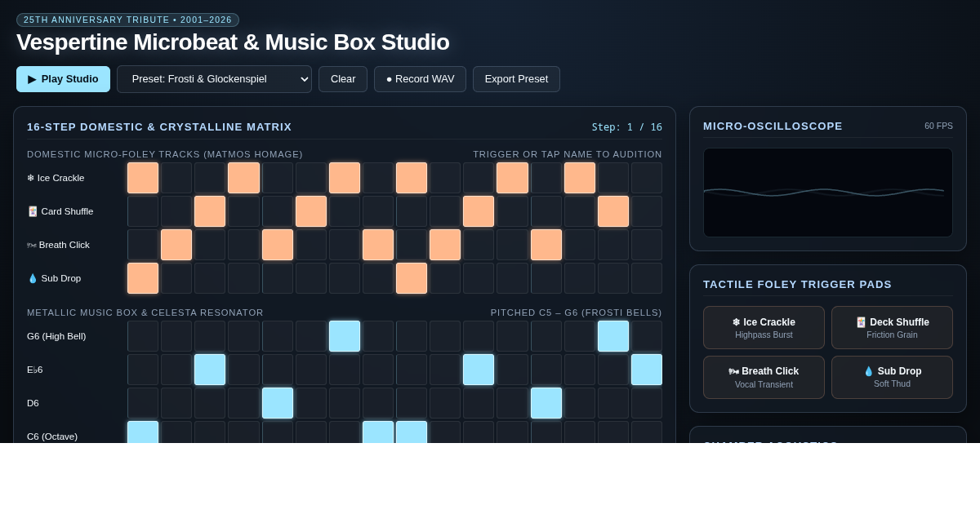Image resolution: width=980 pixels, height=514 pixels.
Task: Enable Card Shuffle step 8
Action: [378, 211]
